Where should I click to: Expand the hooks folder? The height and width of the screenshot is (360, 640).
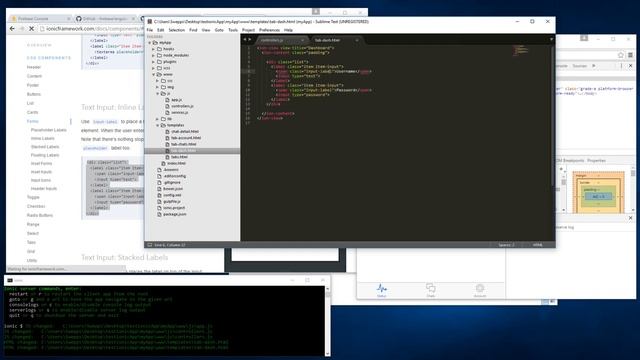153,49
